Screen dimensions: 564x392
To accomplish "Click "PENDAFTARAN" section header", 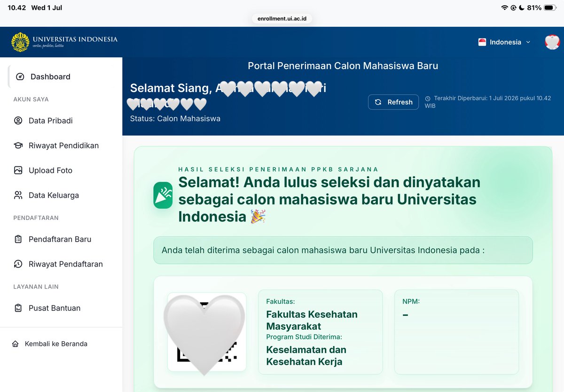I will (x=36, y=218).
